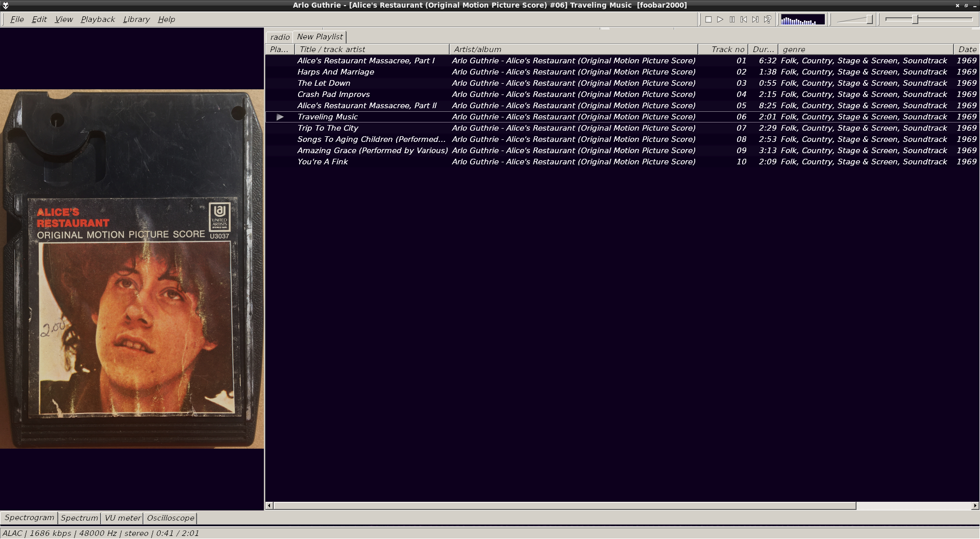The width and height of the screenshot is (980, 539).
Task: Select the Harps And Marriage track
Action: (336, 72)
